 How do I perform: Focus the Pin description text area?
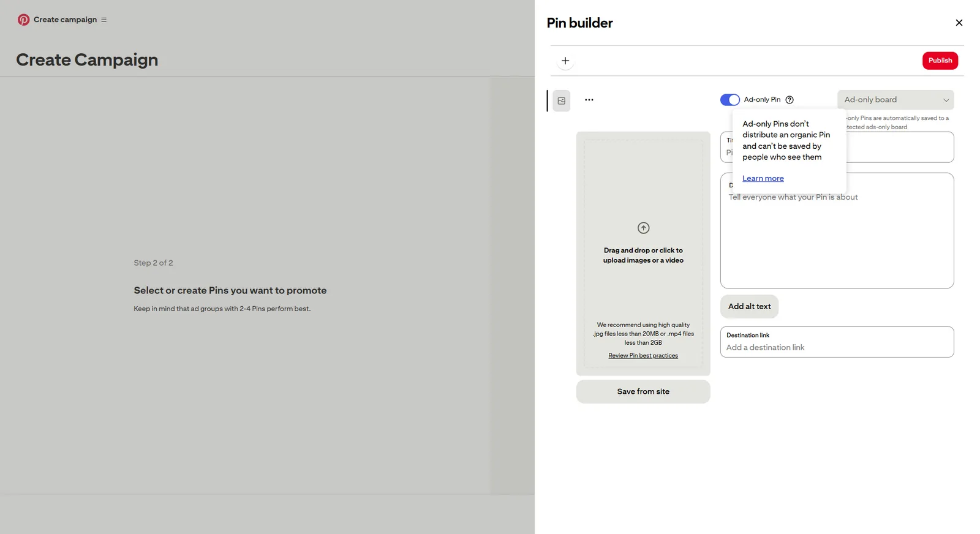point(837,231)
